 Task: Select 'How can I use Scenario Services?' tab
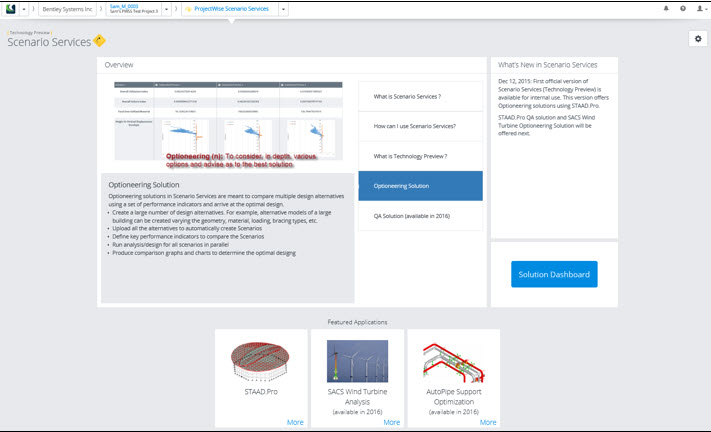pyautogui.click(x=420, y=126)
